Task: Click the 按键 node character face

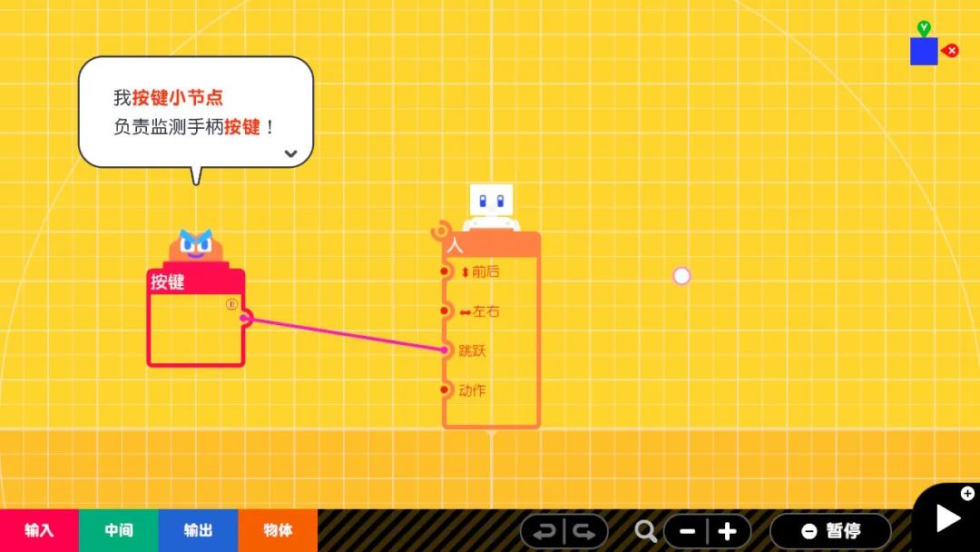Action: 196,245
